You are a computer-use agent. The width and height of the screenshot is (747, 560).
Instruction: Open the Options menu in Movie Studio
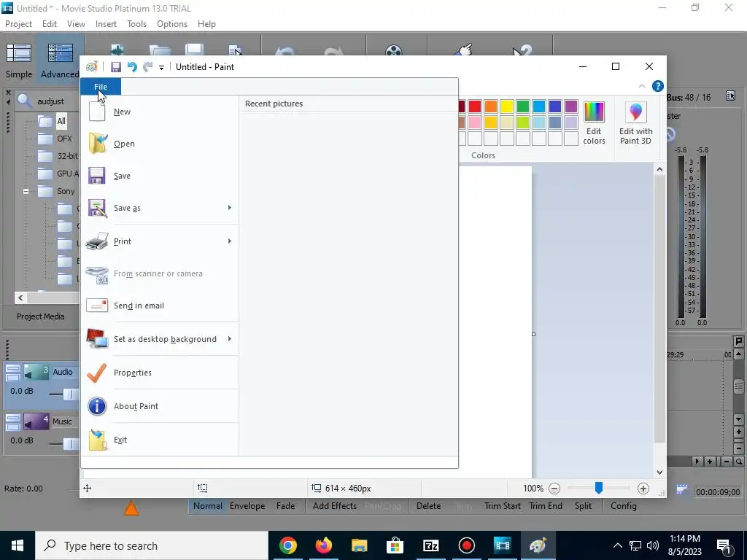point(172,24)
